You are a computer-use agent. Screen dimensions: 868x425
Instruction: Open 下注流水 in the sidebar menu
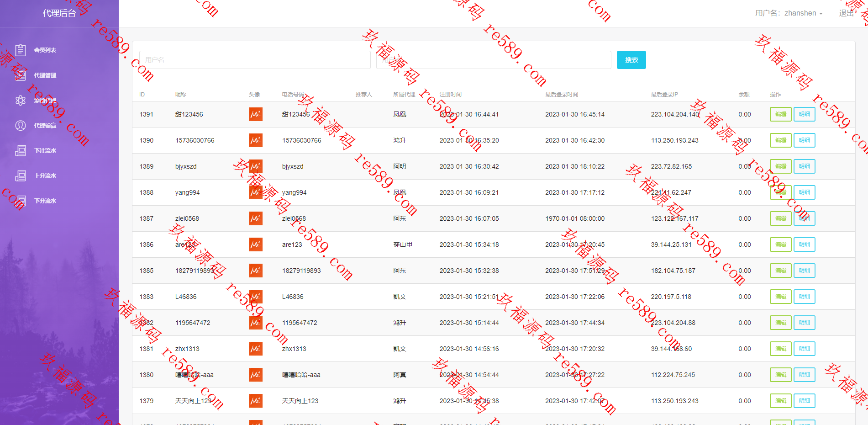(45, 151)
